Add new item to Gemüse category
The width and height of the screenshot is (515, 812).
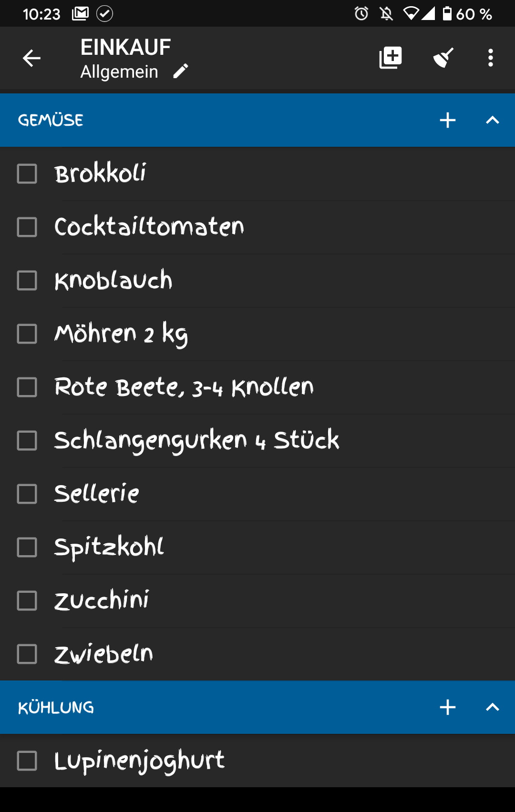(447, 120)
